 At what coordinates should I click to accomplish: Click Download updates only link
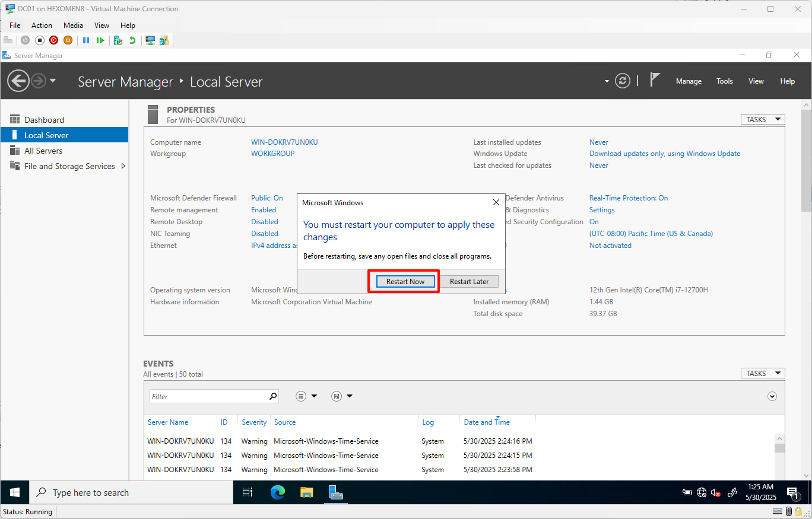(x=665, y=154)
